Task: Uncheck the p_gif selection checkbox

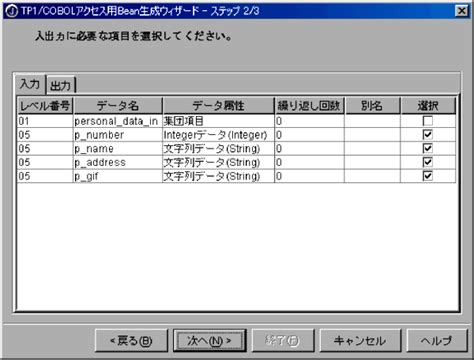Action: (x=428, y=176)
